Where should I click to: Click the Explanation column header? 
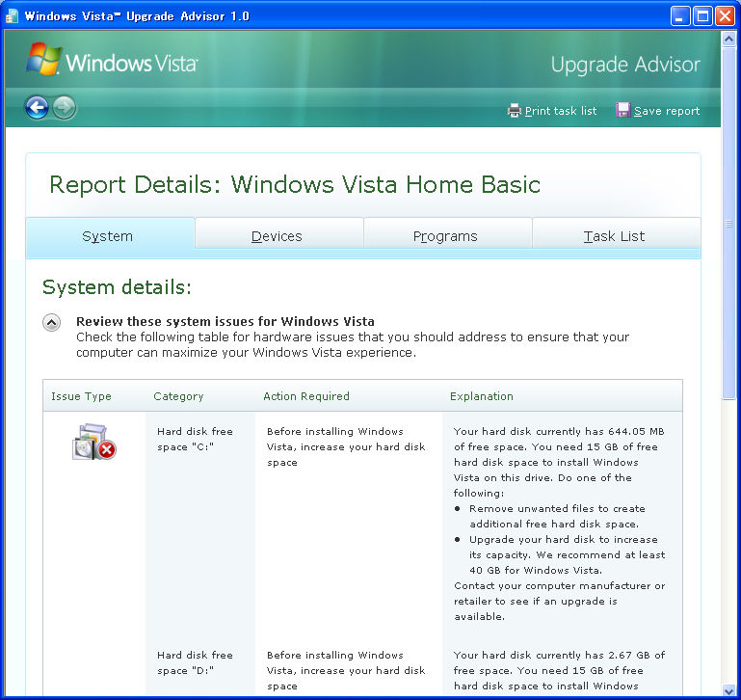pyautogui.click(x=482, y=396)
